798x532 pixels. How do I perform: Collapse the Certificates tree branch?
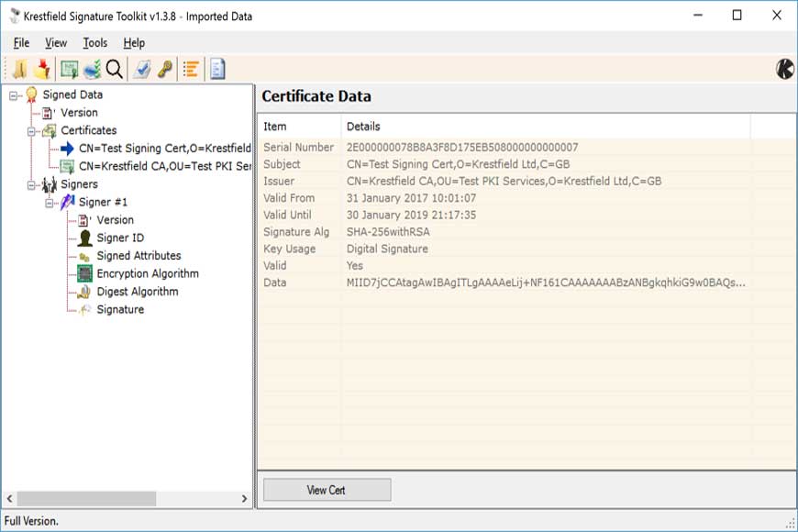pyautogui.click(x=31, y=131)
